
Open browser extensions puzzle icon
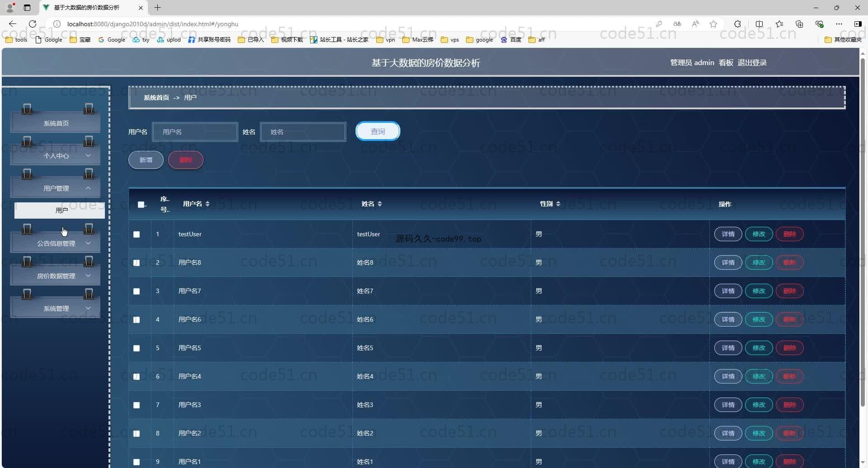click(737, 24)
